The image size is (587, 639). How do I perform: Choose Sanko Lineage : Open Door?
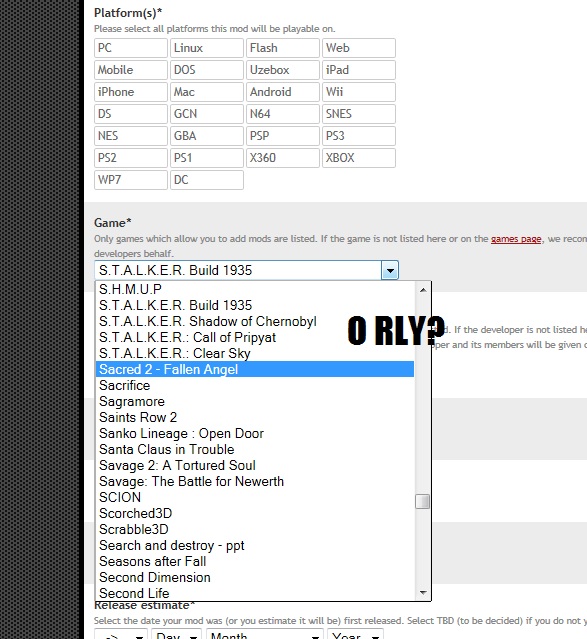coord(255,433)
